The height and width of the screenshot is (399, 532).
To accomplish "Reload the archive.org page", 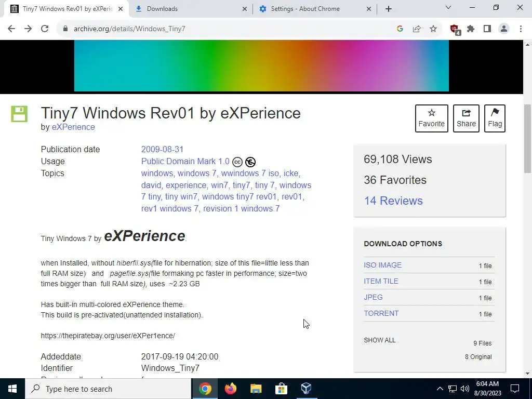I will click(x=45, y=29).
